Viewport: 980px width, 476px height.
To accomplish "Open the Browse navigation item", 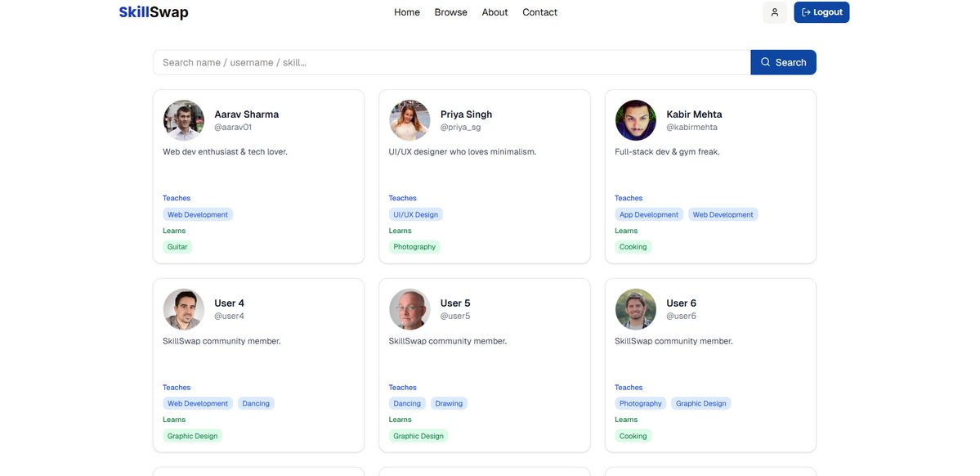I will [x=450, y=11].
